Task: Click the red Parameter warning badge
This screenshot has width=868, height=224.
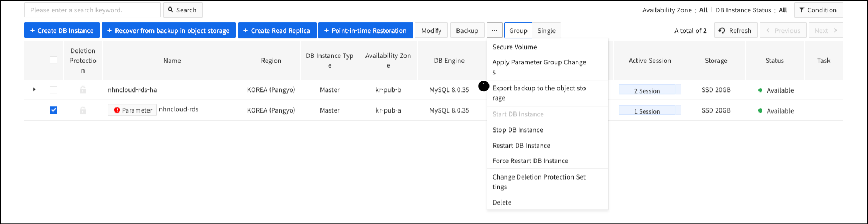Action: tap(132, 110)
